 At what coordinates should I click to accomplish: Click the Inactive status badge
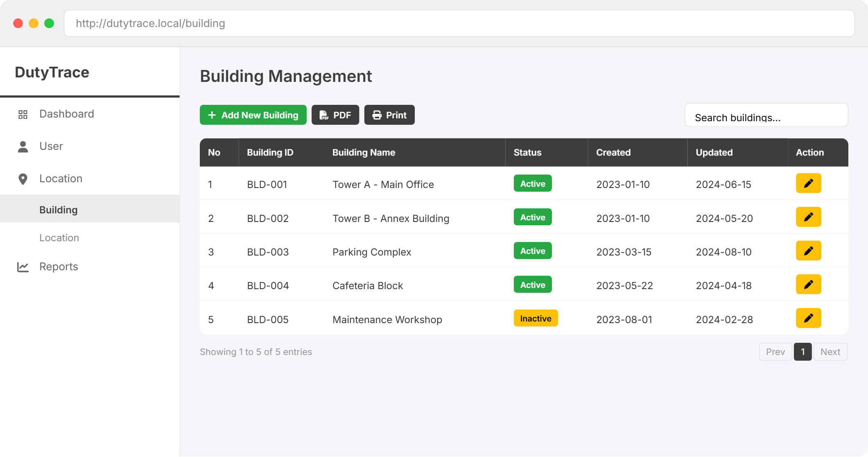tap(536, 319)
